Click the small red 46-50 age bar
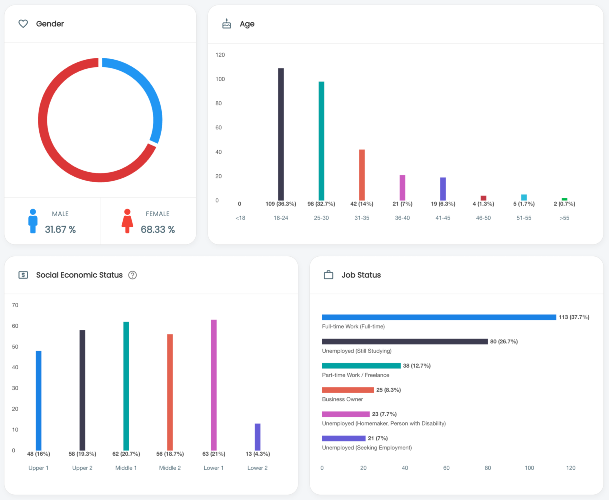This screenshot has width=609, height=500. [x=483, y=198]
